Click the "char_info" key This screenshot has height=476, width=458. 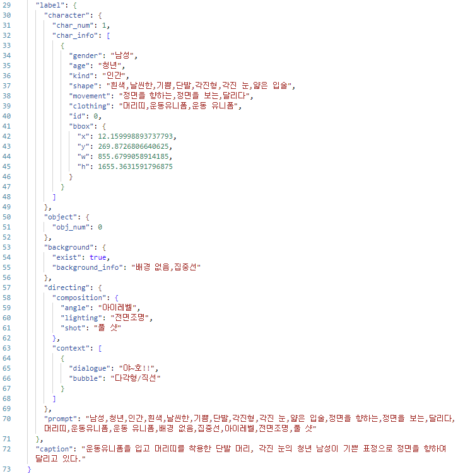[x=75, y=35]
